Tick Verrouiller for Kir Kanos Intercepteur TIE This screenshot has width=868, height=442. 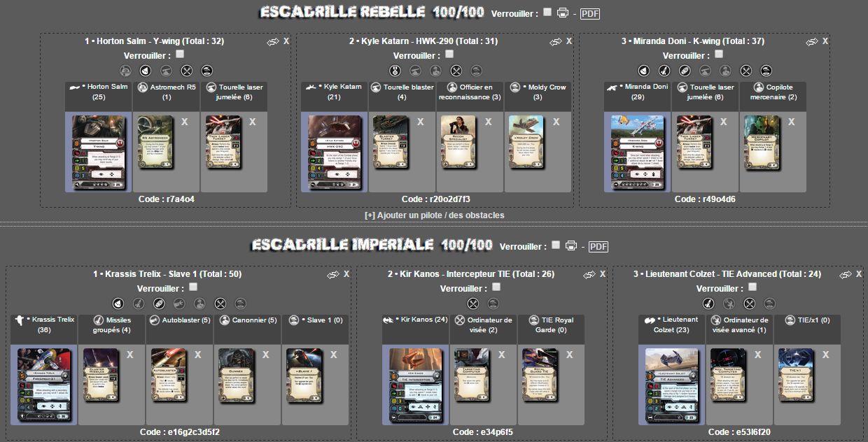(497, 287)
